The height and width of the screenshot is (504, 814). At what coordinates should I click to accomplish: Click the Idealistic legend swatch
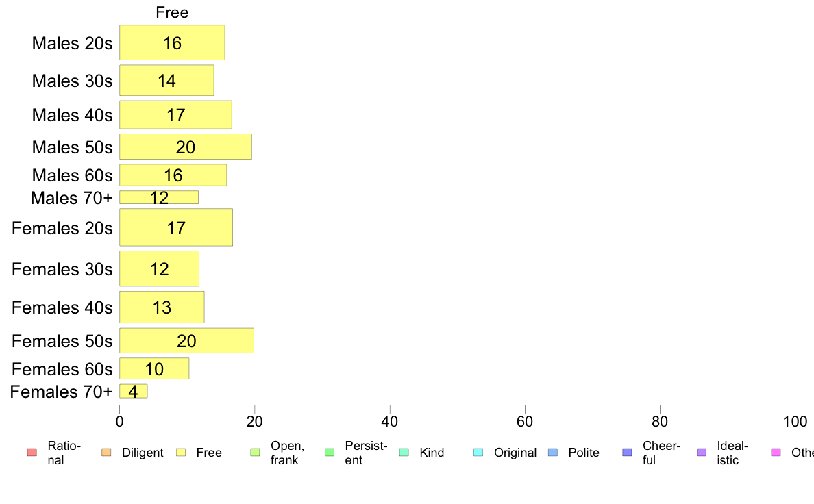pyautogui.click(x=702, y=453)
